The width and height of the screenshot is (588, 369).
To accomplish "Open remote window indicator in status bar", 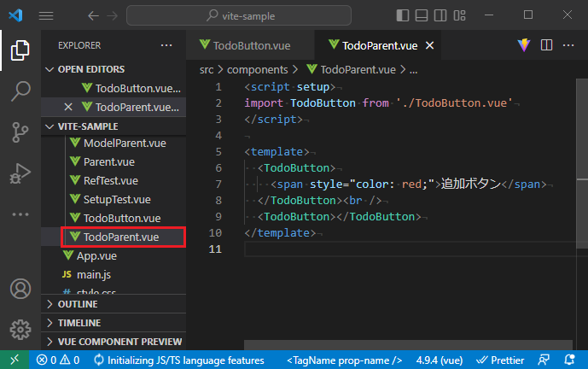I will 15,360.
